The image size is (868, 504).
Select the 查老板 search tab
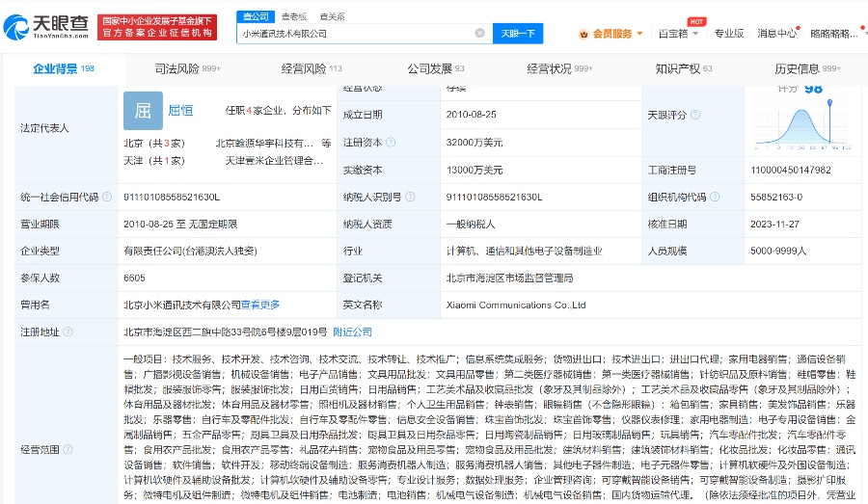(x=294, y=16)
